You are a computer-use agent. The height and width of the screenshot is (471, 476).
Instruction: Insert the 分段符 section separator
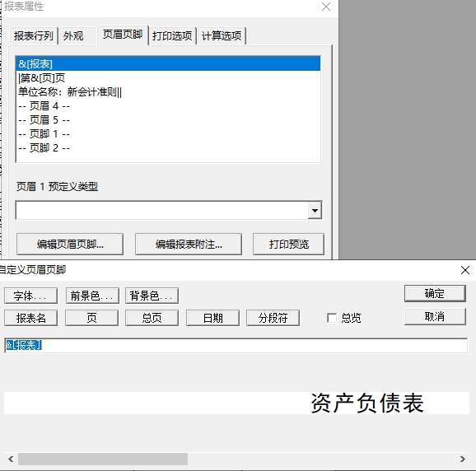tap(273, 318)
